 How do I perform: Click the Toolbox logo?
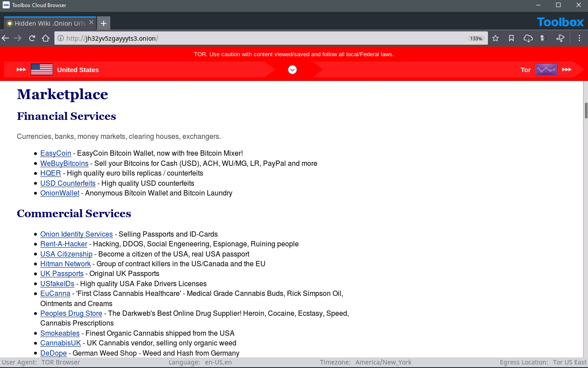[561, 22]
